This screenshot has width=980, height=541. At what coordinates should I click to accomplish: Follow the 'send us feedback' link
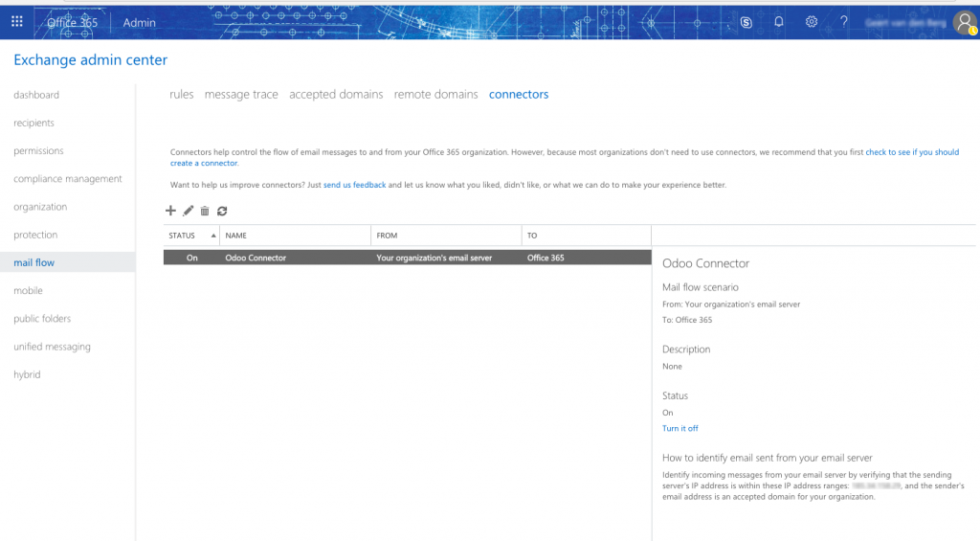(354, 185)
